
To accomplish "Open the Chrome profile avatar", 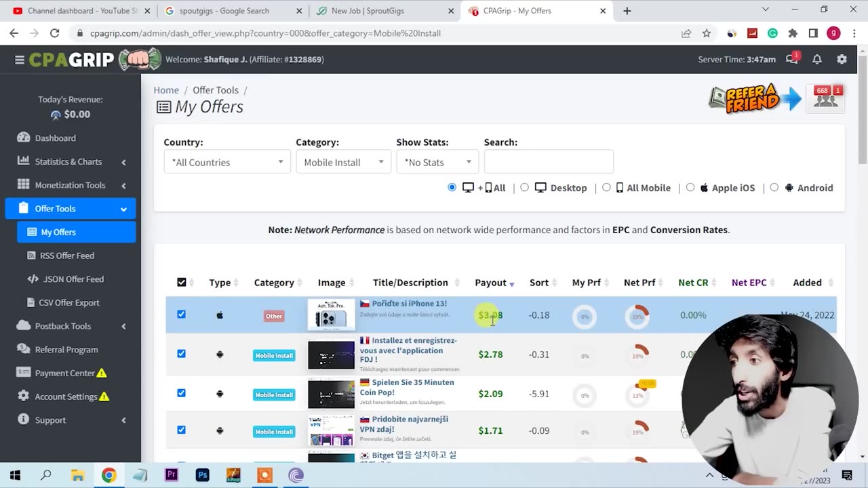I will coord(833,33).
